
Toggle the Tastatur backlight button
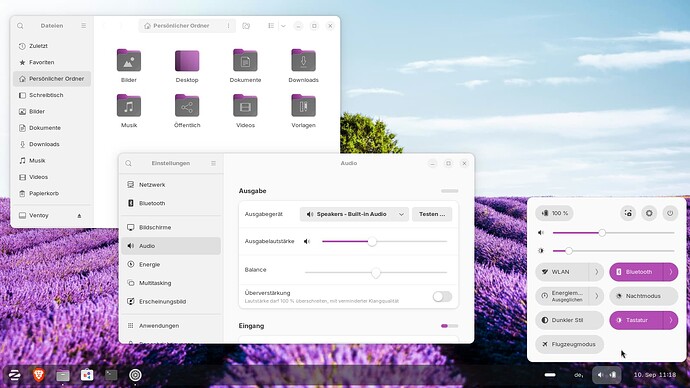636,320
